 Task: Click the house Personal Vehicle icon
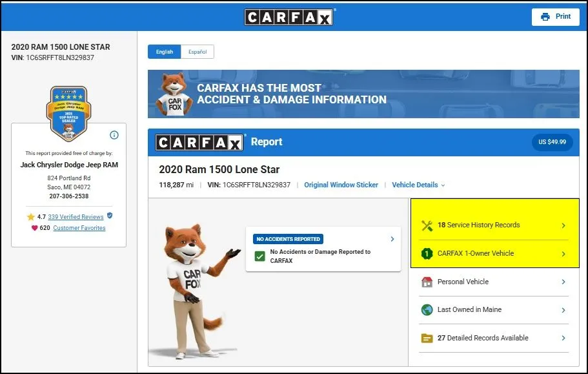427,282
